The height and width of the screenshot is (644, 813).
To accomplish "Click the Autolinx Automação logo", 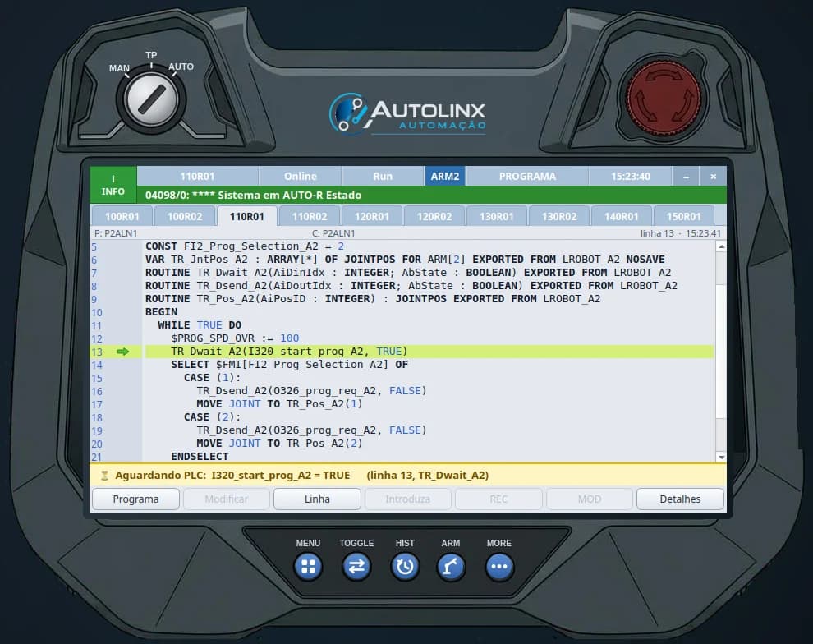I will 407,113.
